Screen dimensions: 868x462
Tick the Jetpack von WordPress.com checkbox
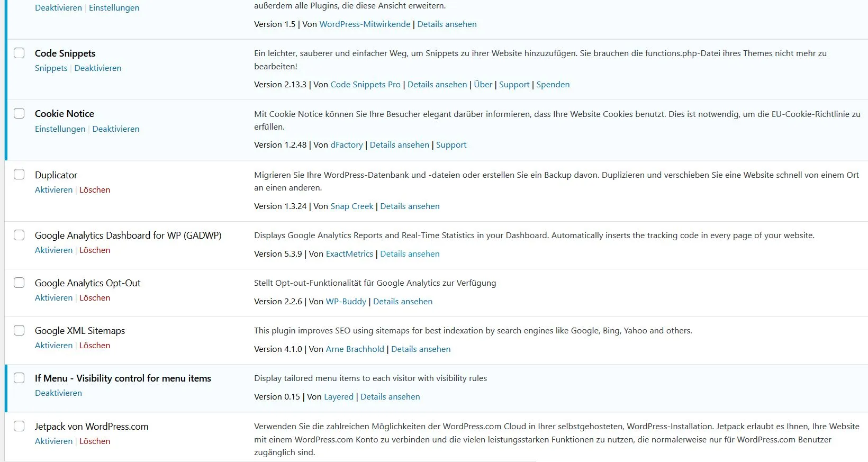click(19, 426)
